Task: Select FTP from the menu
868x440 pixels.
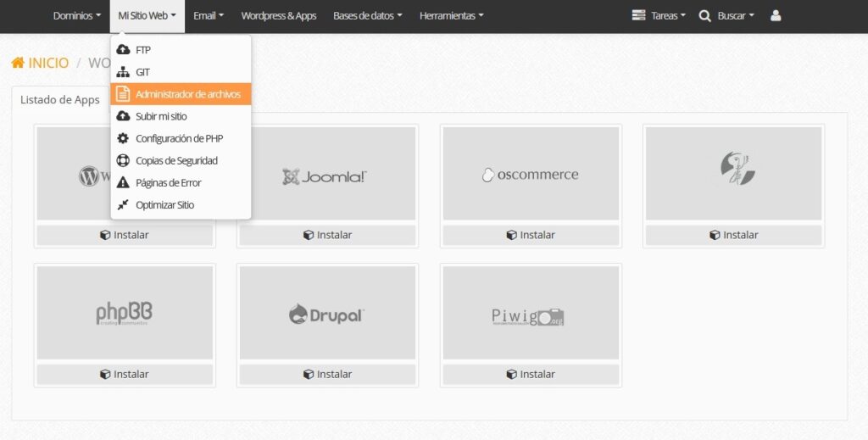Action: pyautogui.click(x=181, y=50)
